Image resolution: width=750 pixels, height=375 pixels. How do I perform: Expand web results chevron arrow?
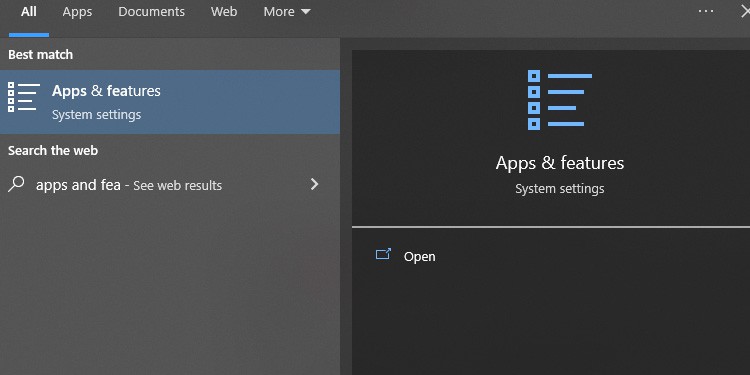tap(314, 184)
